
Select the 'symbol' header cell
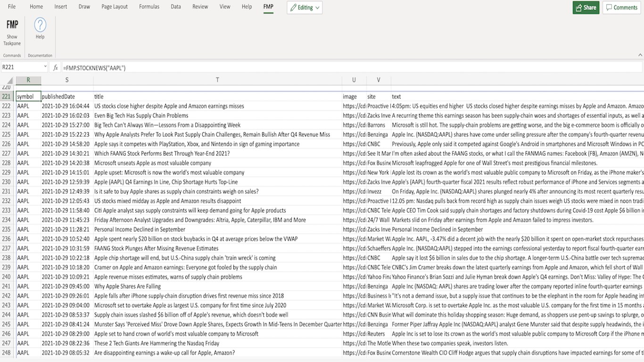click(28, 97)
